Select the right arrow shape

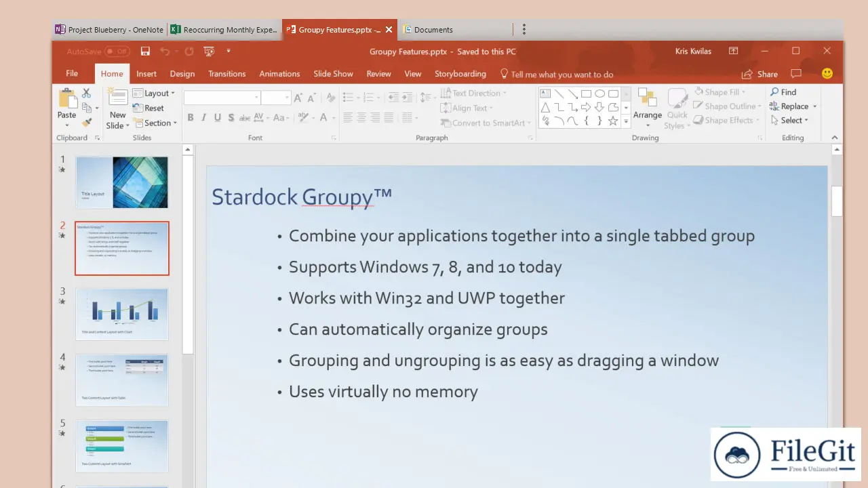pyautogui.click(x=586, y=107)
